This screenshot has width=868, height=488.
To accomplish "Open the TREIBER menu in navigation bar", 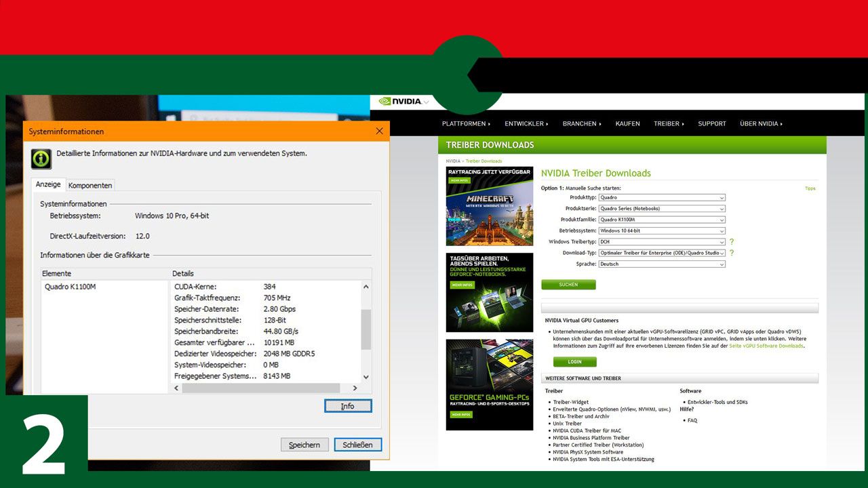I will pyautogui.click(x=669, y=123).
